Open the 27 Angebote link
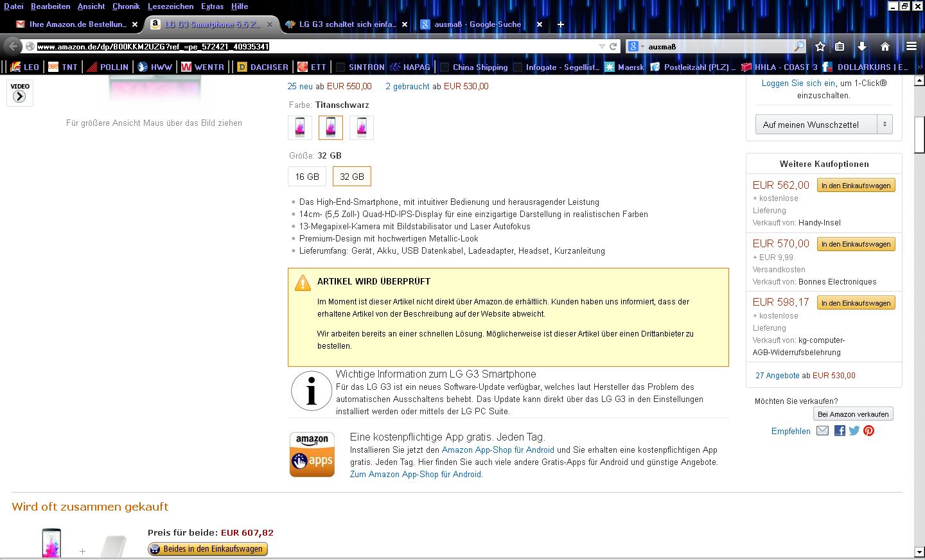The image size is (925, 560). tap(777, 376)
